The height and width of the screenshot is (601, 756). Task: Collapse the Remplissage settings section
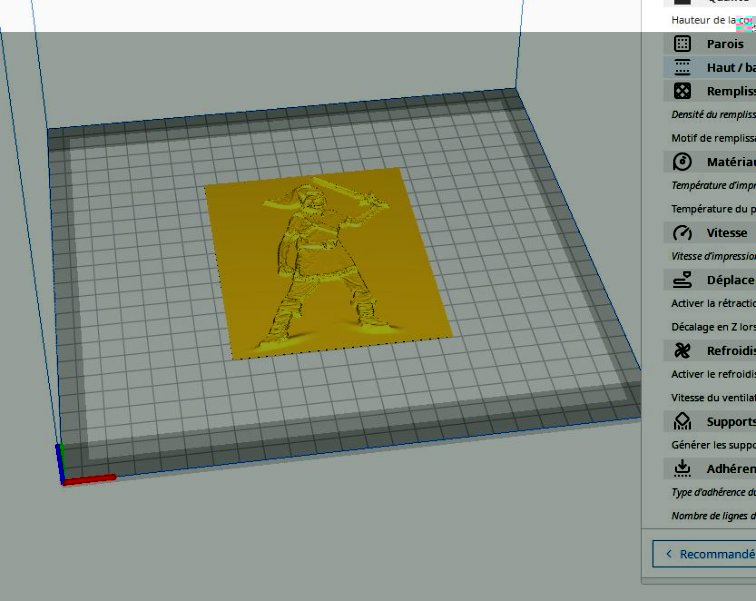(710, 91)
